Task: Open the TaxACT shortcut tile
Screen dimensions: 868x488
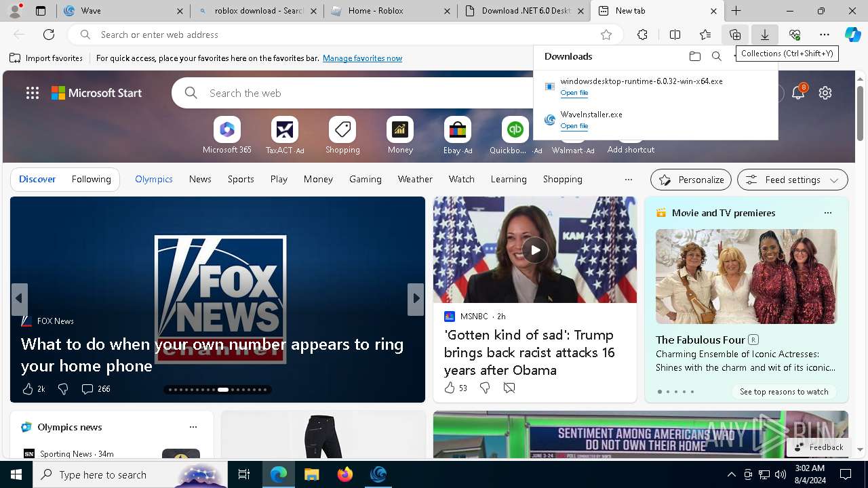Action: [x=285, y=135]
